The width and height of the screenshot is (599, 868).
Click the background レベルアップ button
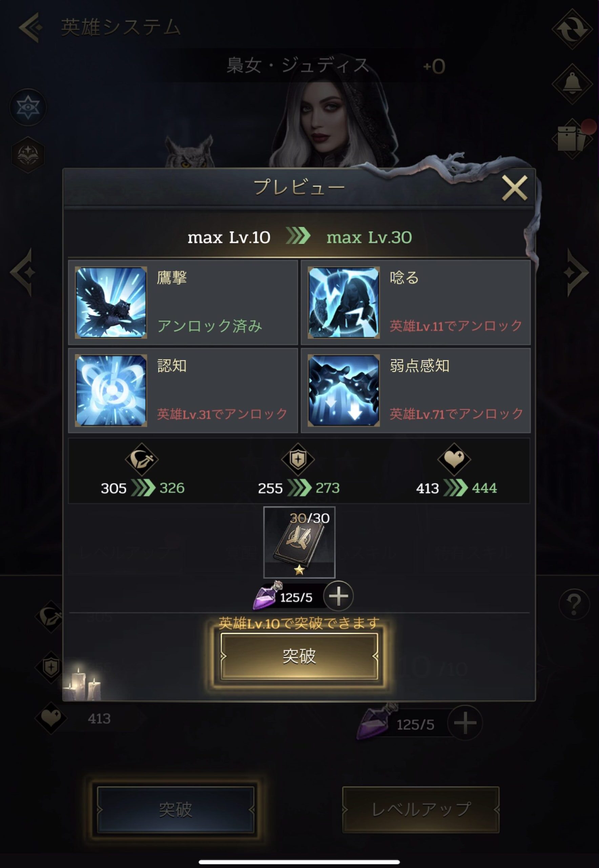(421, 809)
